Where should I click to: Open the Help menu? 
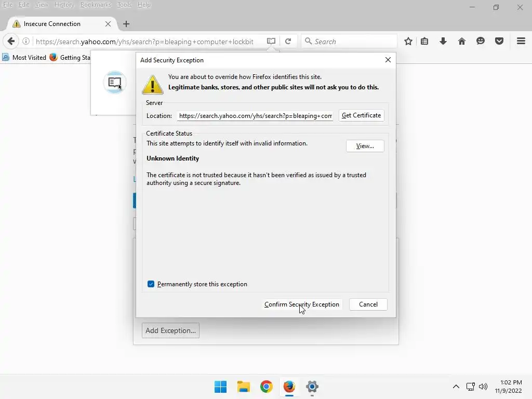point(144,5)
